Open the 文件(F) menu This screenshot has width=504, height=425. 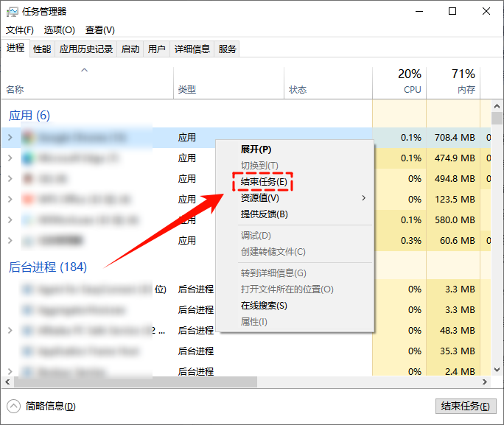pos(20,30)
